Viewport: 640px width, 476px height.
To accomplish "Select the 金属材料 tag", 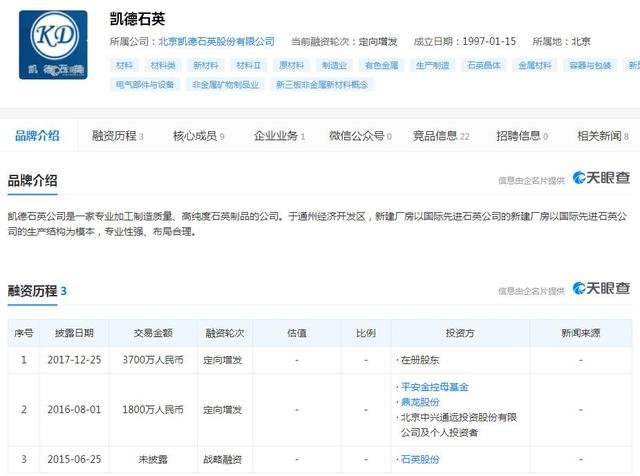I will click(535, 65).
